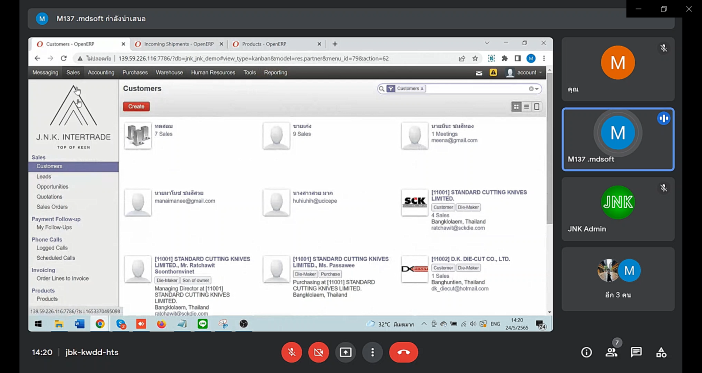This screenshot has width=702, height=373.
Task: Click the browser address bar URL
Action: click(253, 58)
